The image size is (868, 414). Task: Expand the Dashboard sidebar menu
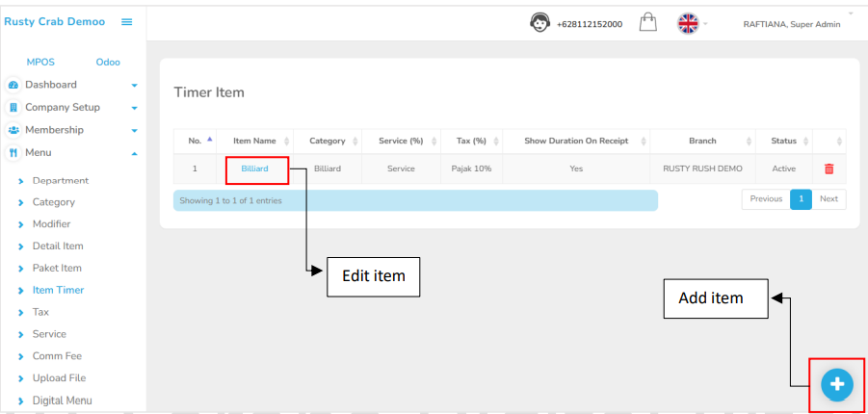tap(134, 86)
